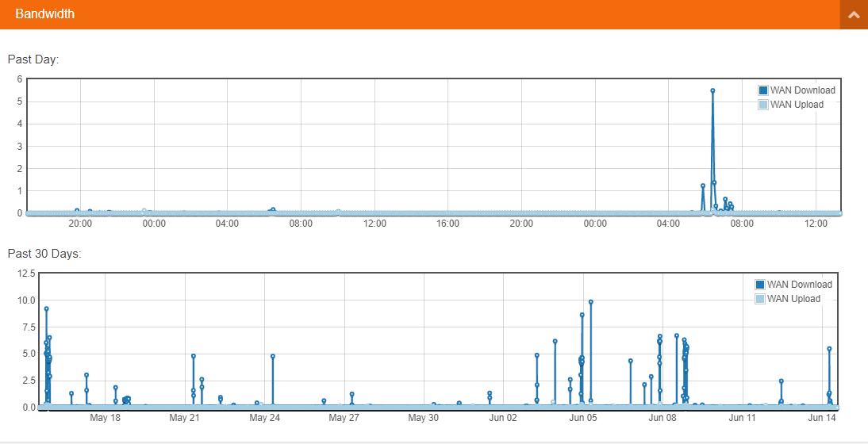Screen dimensions: 868x444
Task: Click the Jun 14 date label
Action: [822, 418]
